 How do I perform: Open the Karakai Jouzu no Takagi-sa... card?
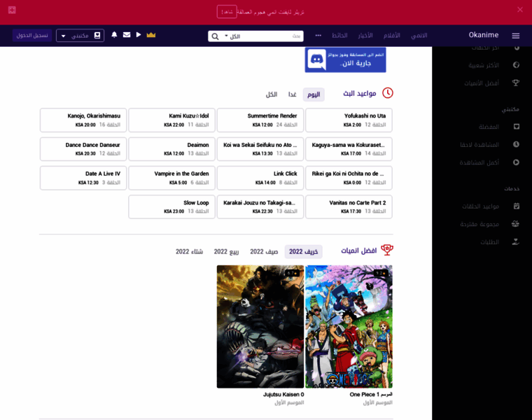click(260, 207)
